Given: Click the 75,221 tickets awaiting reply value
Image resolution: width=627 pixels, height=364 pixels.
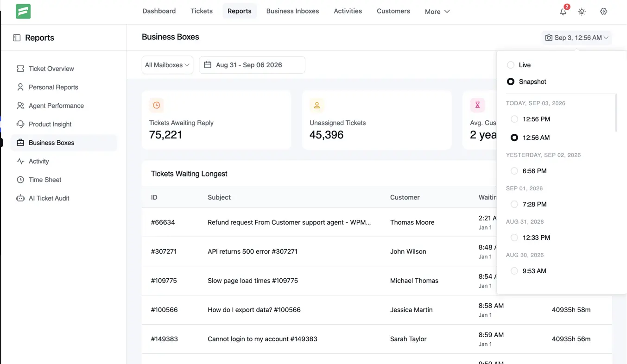Looking at the screenshot, I should click(x=165, y=135).
